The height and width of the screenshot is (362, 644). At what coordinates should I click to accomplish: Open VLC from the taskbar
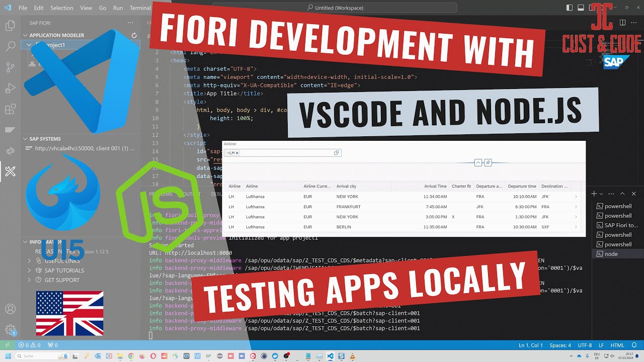click(x=352, y=356)
